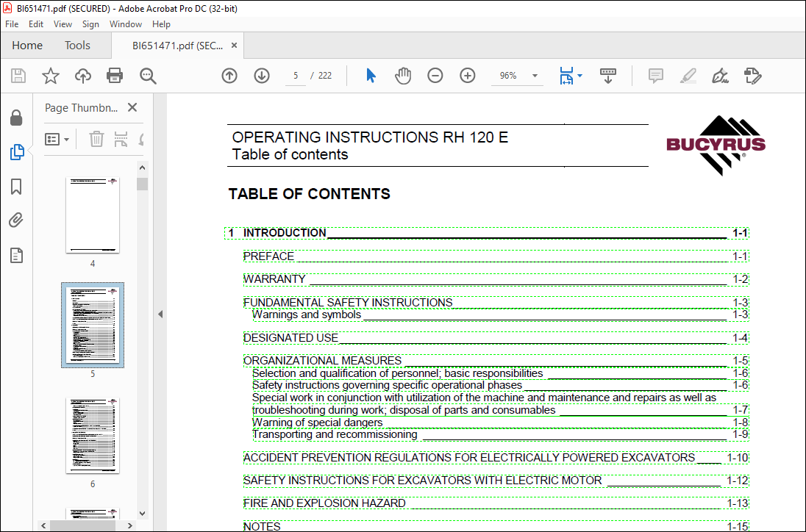Select the page 5 thumbnail
The image size is (806, 532).
click(x=93, y=325)
